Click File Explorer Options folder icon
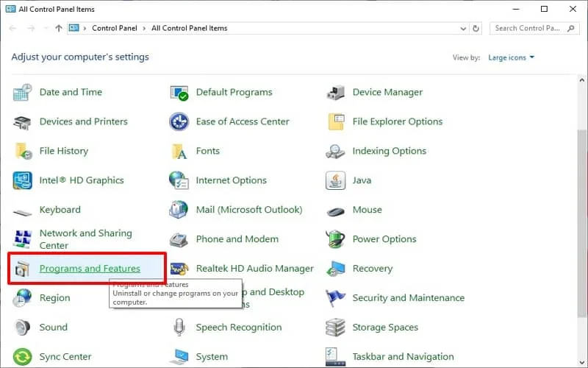This screenshot has height=368, width=588. tap(336, 121)
